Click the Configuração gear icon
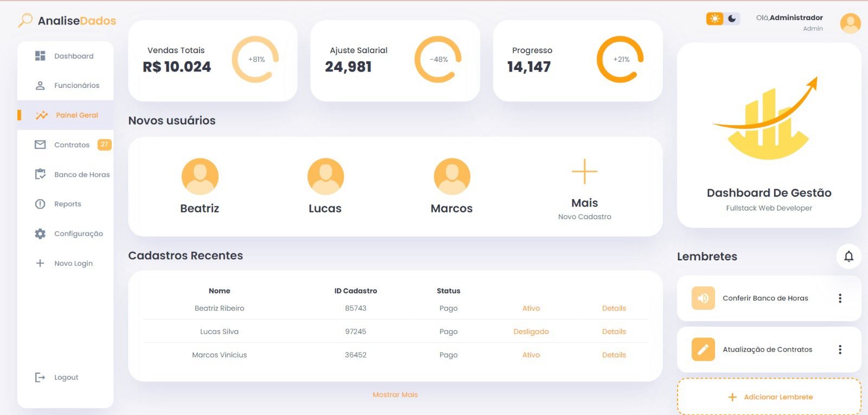 (x=40, y=234)
